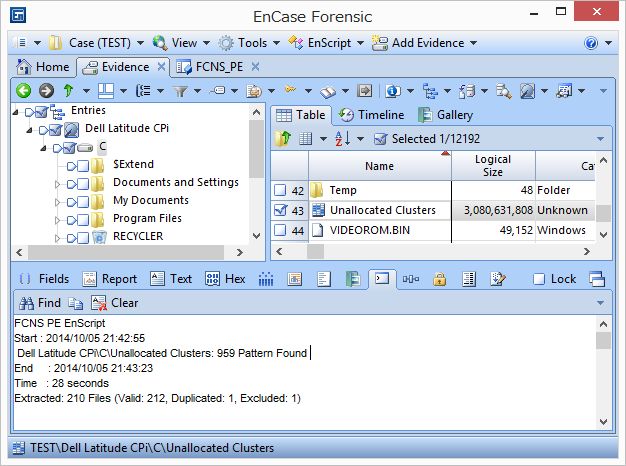Open the View dropdown menu
This screenshot has height=466, width=626.
[181, 43]
